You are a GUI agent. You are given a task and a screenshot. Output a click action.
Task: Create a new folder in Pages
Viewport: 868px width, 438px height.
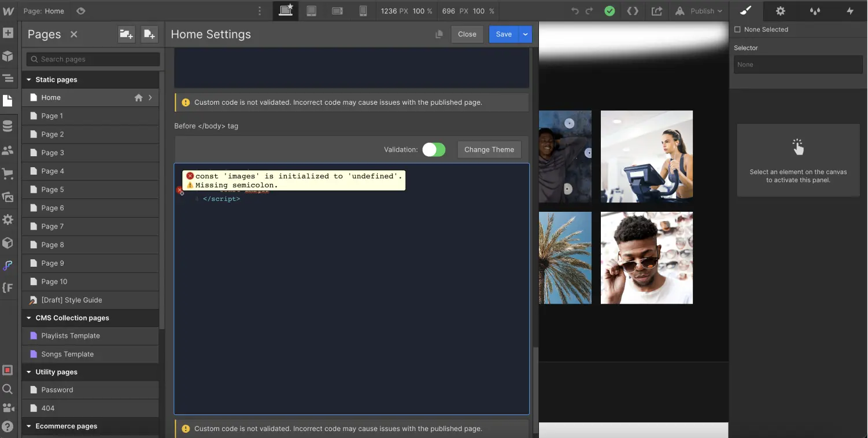click(x=126, y=35)
